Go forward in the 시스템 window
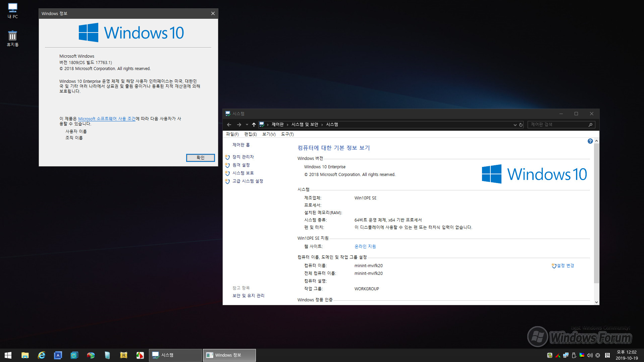This screenshot has height=362, width=644. (239, 125)
